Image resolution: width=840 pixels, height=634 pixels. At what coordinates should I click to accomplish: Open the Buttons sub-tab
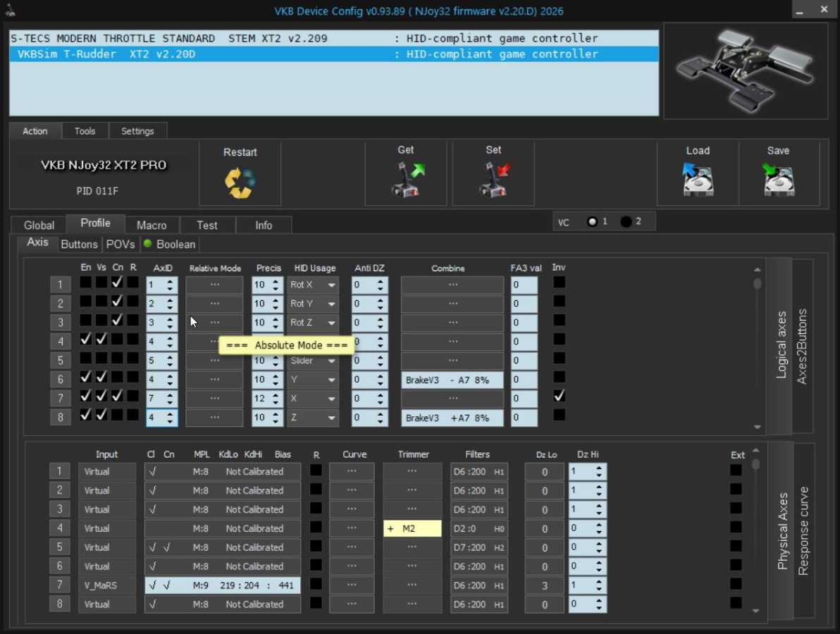[x=80, y=244]
